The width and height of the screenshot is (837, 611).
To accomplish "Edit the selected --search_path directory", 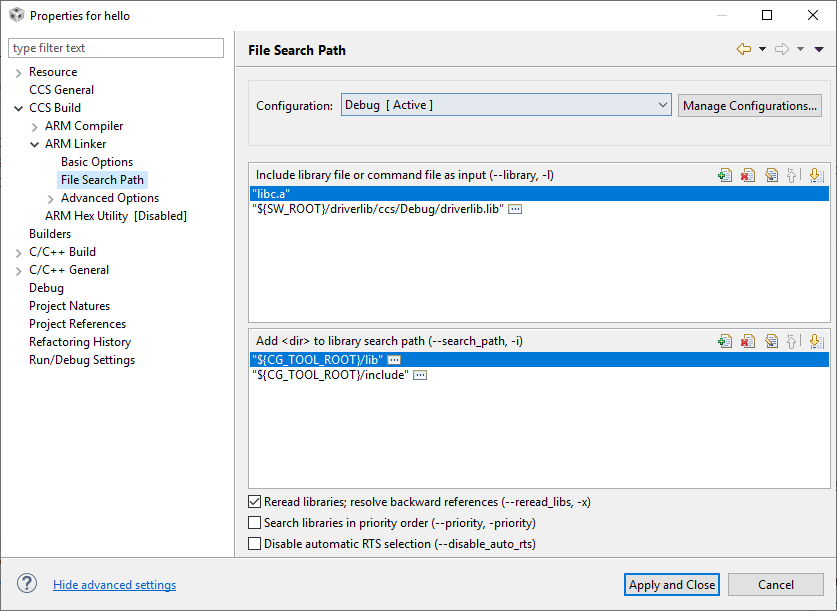I will pyautogui.click(x=771, y=341).
